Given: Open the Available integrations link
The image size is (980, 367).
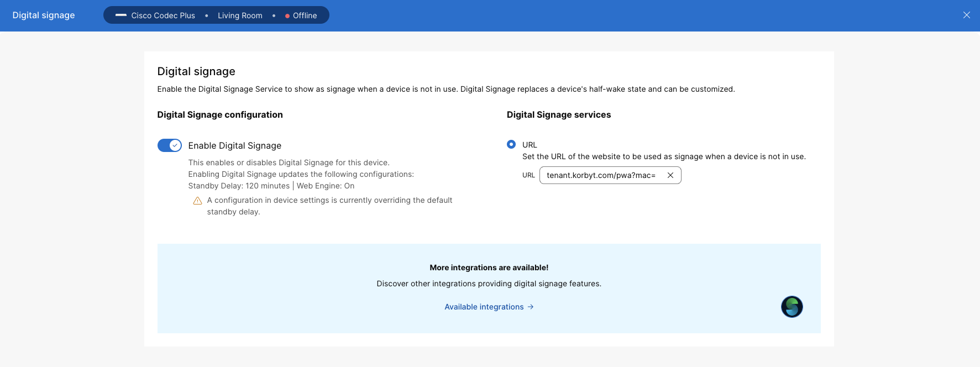Looking at the screenshot, I should tap(489, 307).
